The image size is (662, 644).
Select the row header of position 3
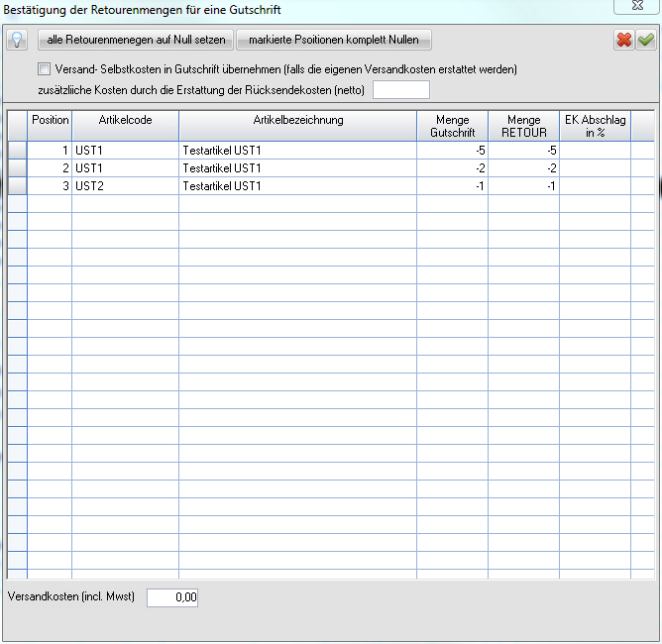point(17,186)
